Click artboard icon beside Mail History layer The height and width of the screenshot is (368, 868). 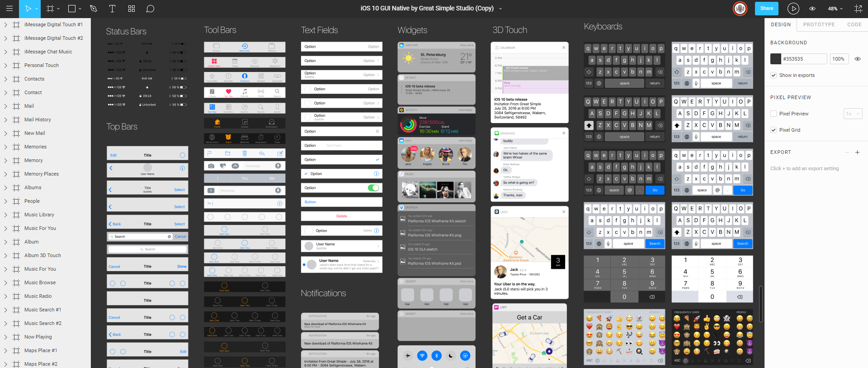tap(16, 119)
